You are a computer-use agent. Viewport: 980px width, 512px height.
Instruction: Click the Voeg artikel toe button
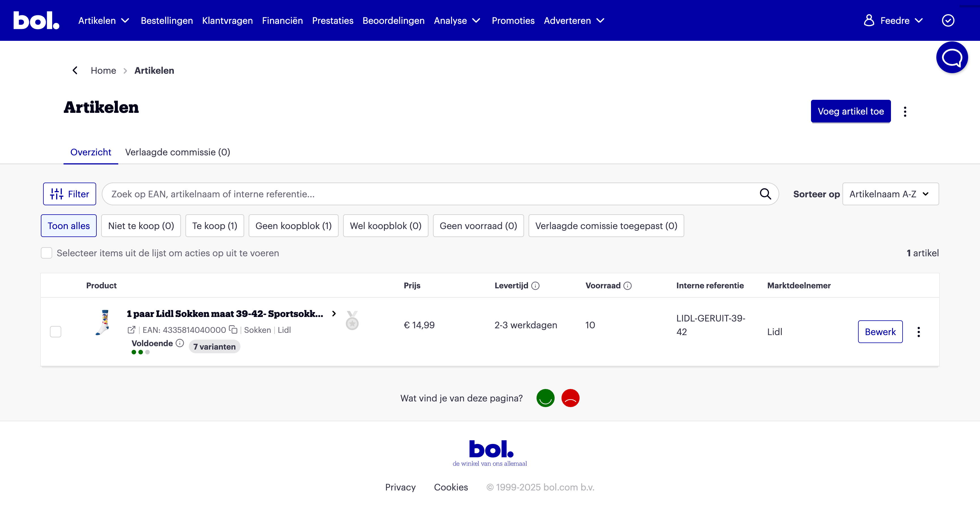pos(851,111)
